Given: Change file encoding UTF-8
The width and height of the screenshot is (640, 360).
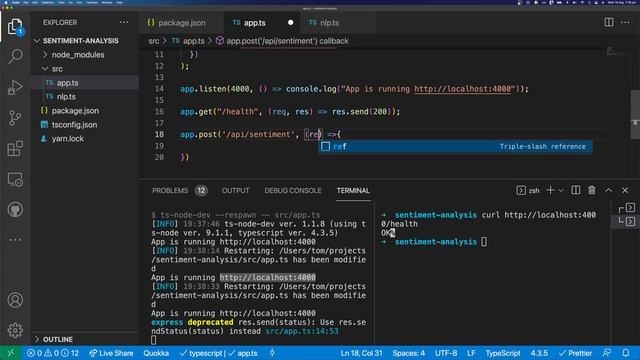Looking at the screenshot, I should tap(446, 353).
